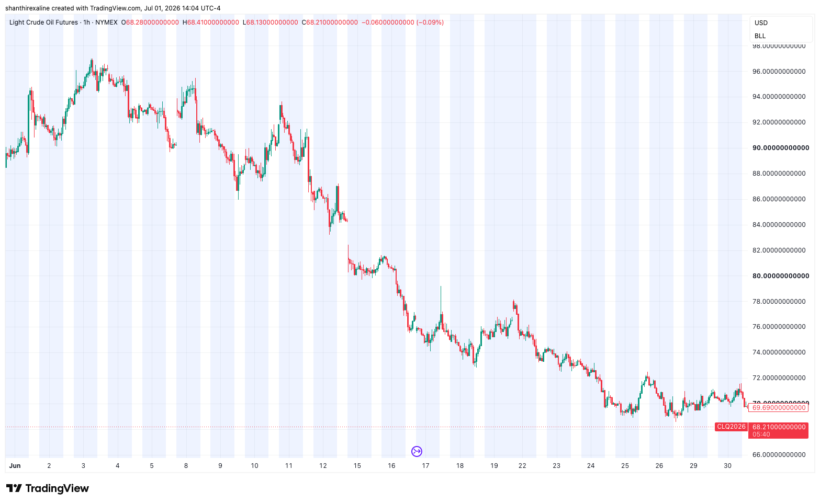
Task: Click the 74.00 price axis label
Action: click(779, 352)
